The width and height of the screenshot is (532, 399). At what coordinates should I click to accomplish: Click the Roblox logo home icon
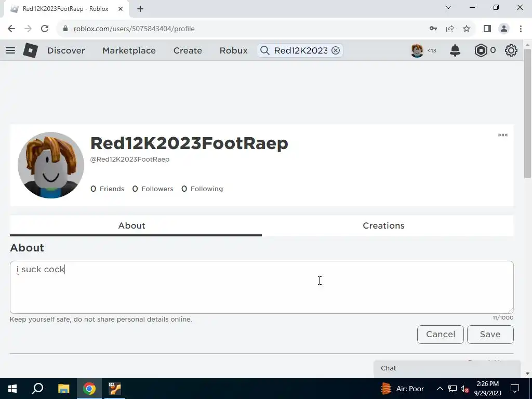click(30, 50)
